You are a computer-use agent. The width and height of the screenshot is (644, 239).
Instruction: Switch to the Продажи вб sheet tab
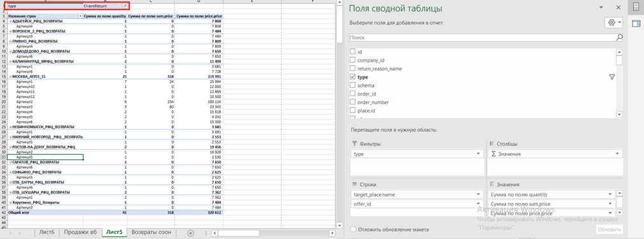click(80, 233)
